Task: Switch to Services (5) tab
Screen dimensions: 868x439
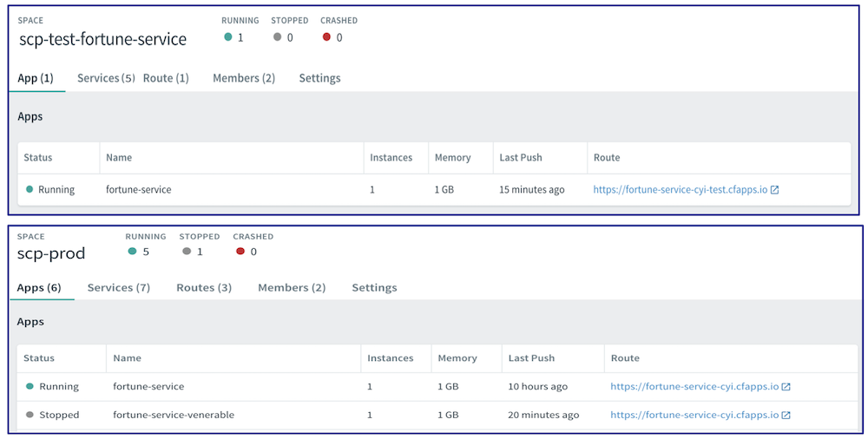Action: point(106,78)
